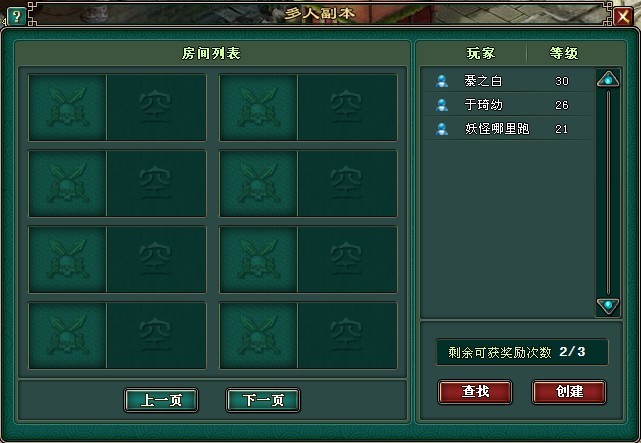Select skull emblem in bottom-right room slot

pyautogui.click(x=259, y=336)
